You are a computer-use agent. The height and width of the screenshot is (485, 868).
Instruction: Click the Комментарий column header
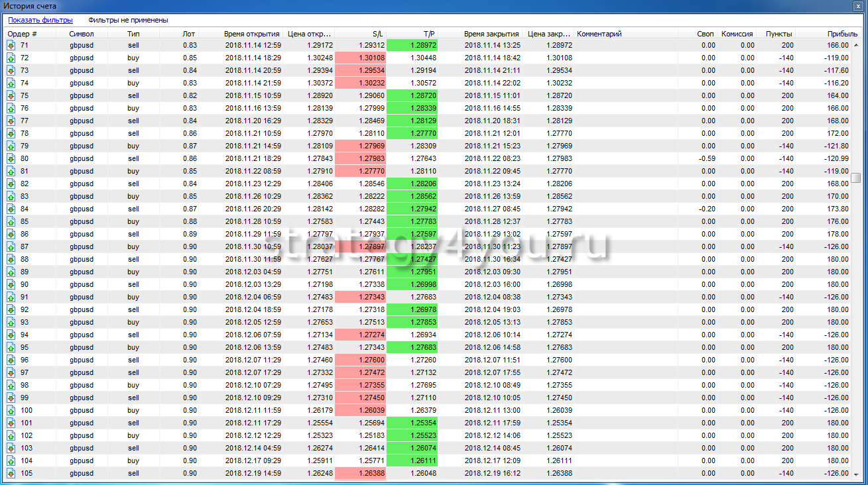599,34
